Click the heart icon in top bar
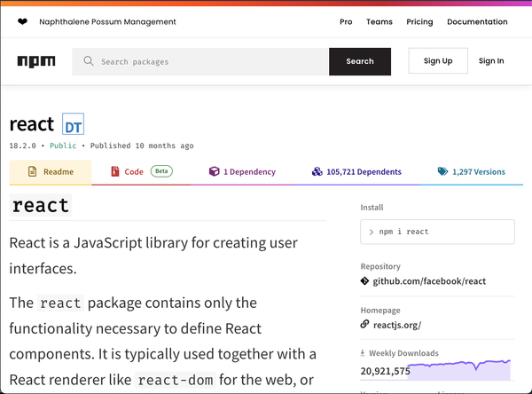This screenshot has width=532, height=394. click(22, 22)
